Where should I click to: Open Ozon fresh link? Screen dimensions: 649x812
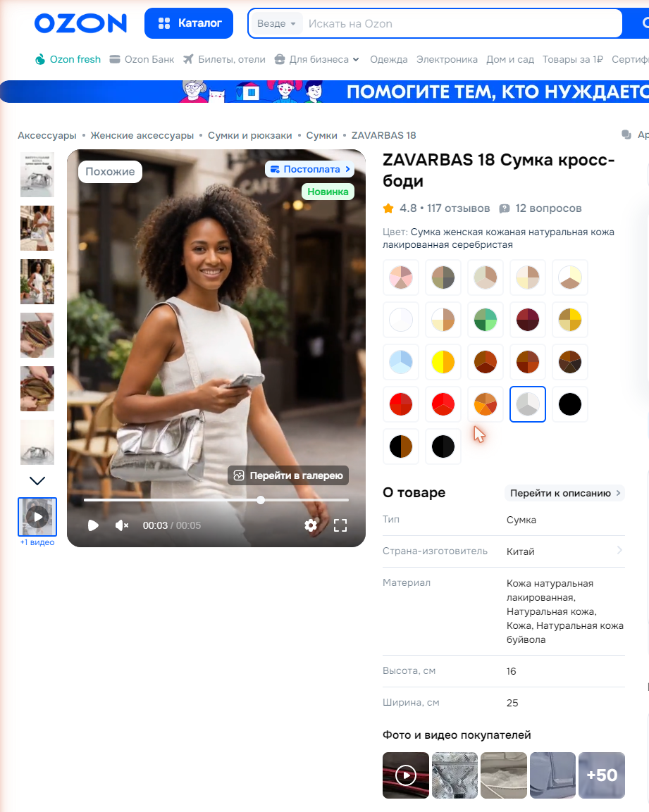tap(68, 60)
